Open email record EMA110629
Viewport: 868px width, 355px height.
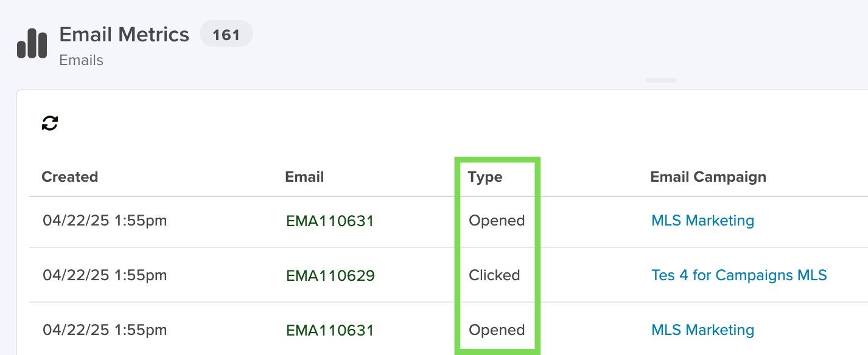331,276
